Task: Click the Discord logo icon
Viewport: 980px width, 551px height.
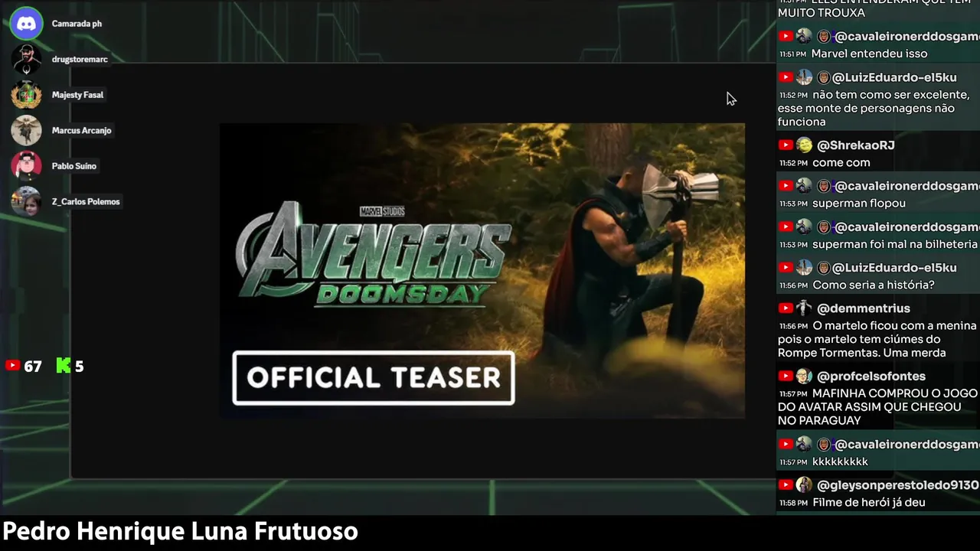Action: pos(26,23)
